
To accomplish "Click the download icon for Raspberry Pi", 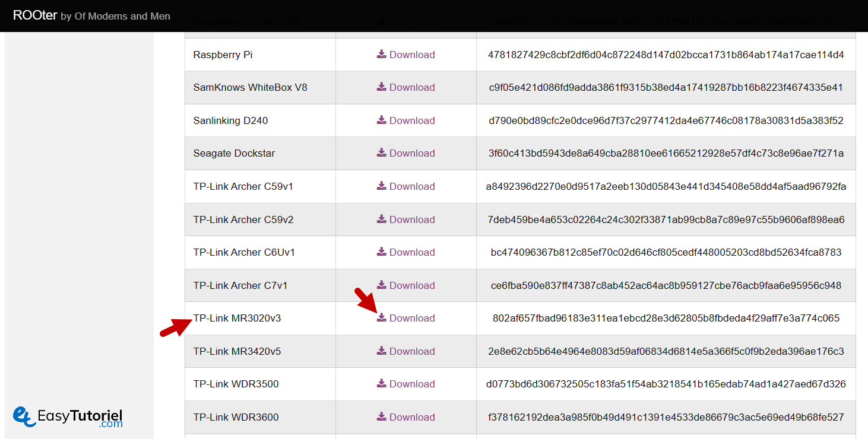I will point(382,55).
